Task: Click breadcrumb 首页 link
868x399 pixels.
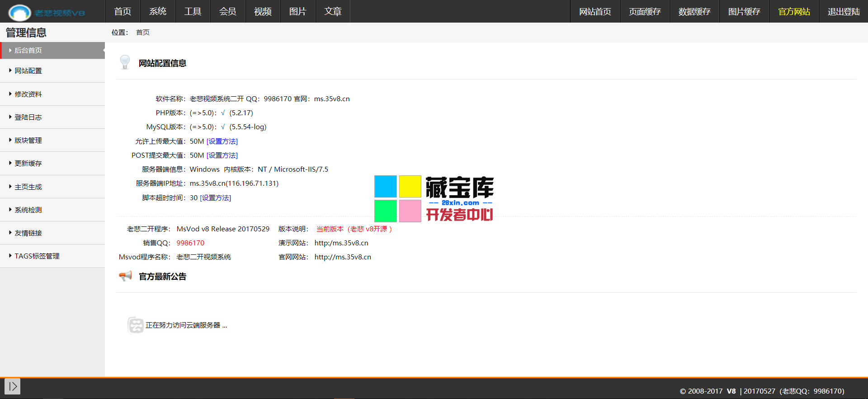Action: pos(143,33)
